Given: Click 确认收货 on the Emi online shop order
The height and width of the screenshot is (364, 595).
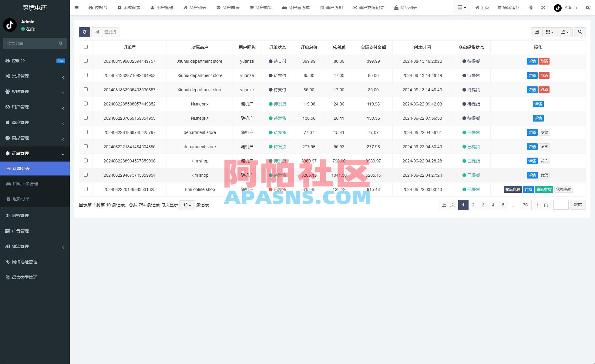Looking at the screenshot, I should click(x=544, y=189).
